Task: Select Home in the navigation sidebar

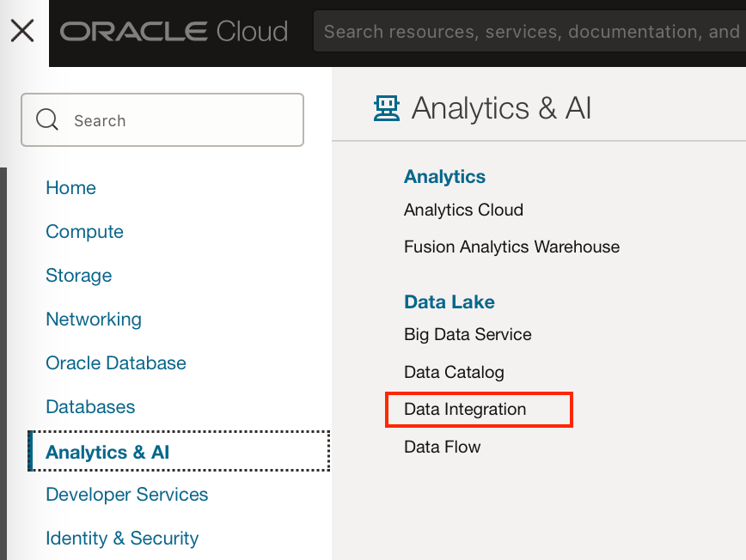Action: (70, 187)
